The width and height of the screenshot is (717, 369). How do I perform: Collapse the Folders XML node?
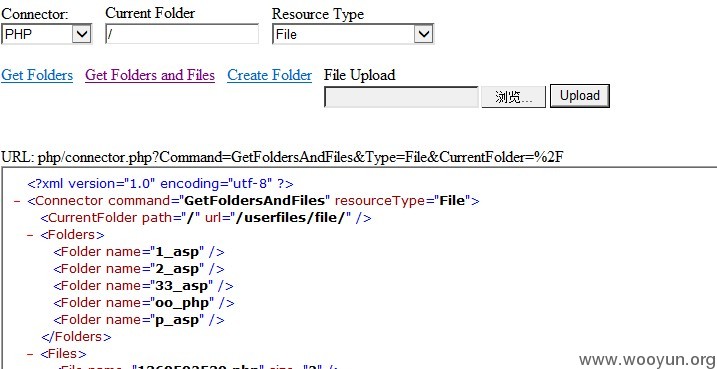coord(30,235)
